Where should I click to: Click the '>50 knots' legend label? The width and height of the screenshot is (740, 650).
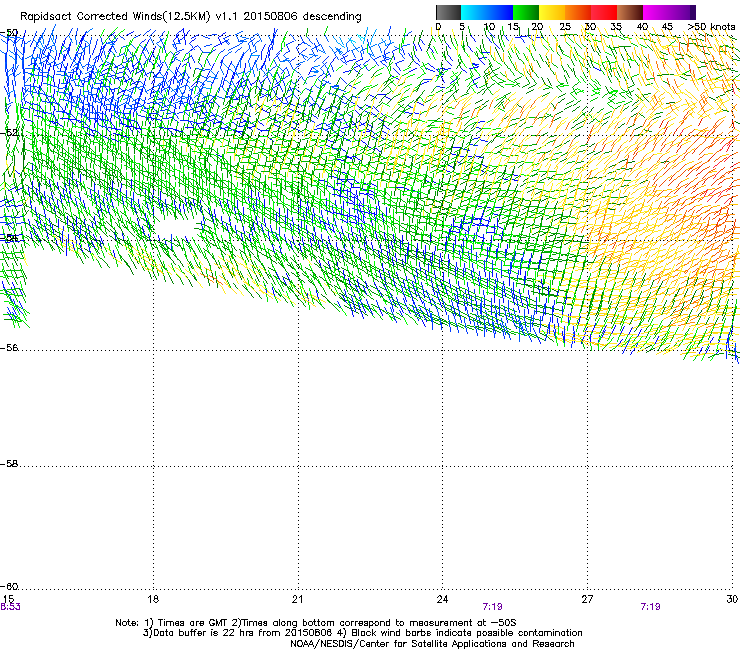coord(712,26)
